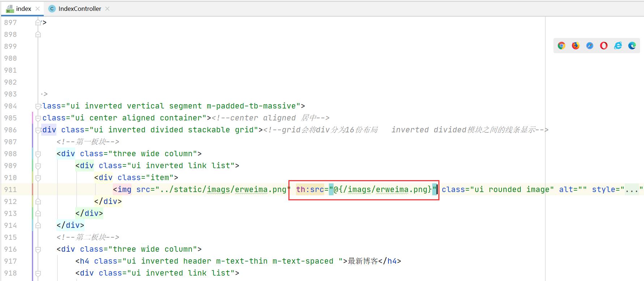Click the closing div tag on line 914

(x=70, y=225)
